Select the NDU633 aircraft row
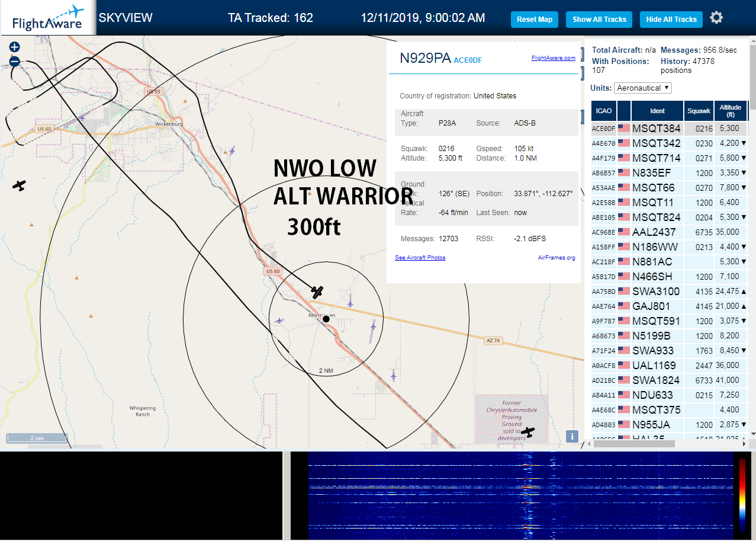 point(670,395)
